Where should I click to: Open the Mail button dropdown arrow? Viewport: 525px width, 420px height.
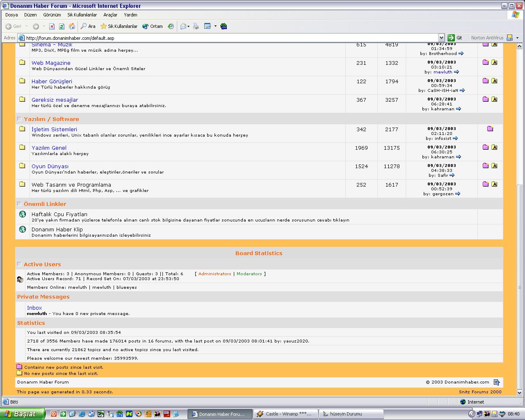(188, 26)
